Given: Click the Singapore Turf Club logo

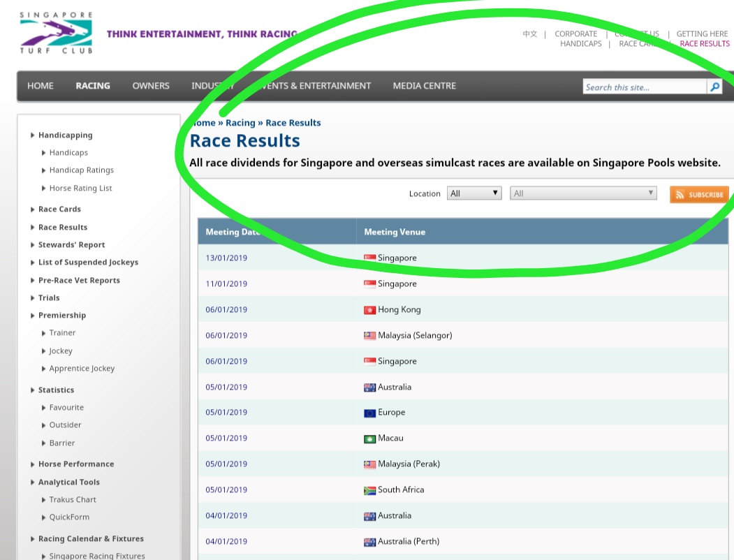Looking at the screenshot, I should coord(56,33).
